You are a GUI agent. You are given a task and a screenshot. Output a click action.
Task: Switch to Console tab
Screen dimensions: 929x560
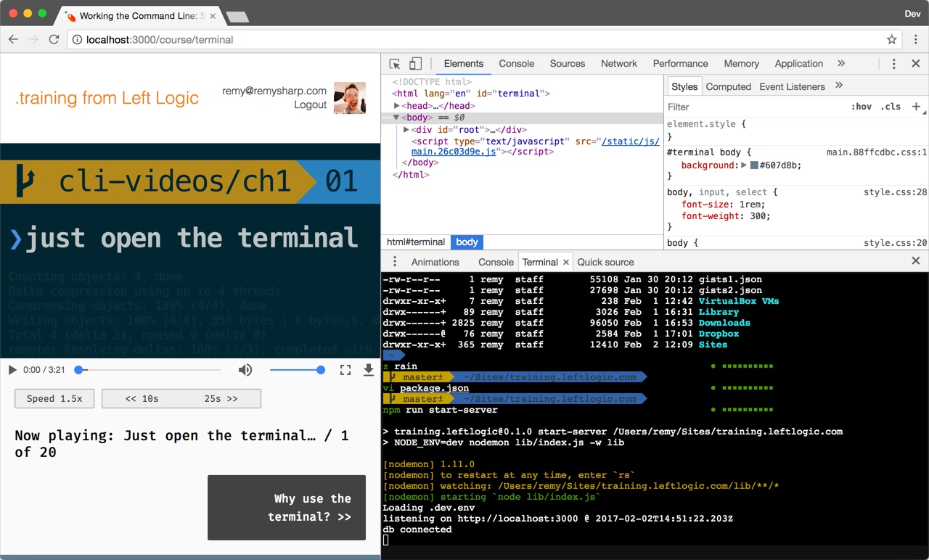click(517, 64)
